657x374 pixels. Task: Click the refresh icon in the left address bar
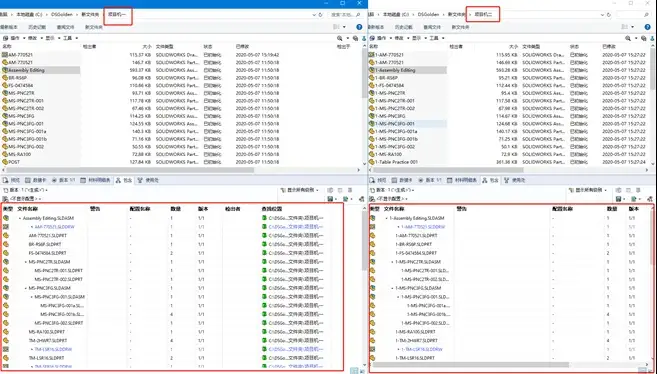[321, 15]
